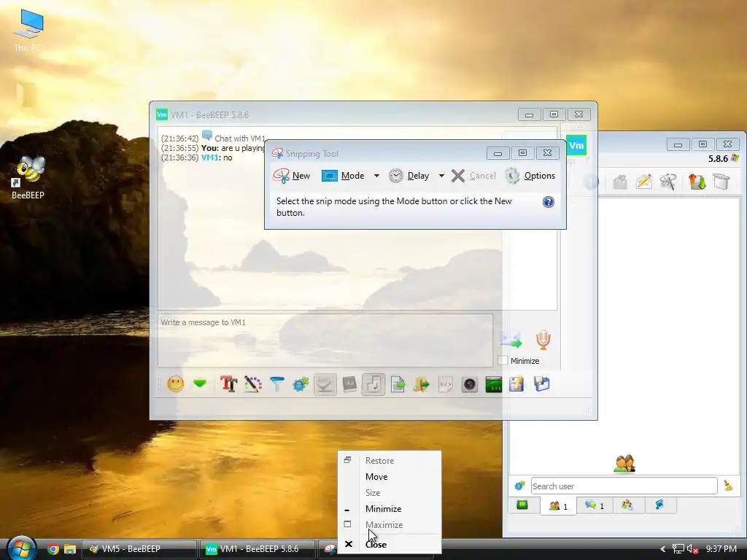This screenshot has width=747, height=560.
Task: Choose Move from the context menu
Action: click(x=390, y=477)
